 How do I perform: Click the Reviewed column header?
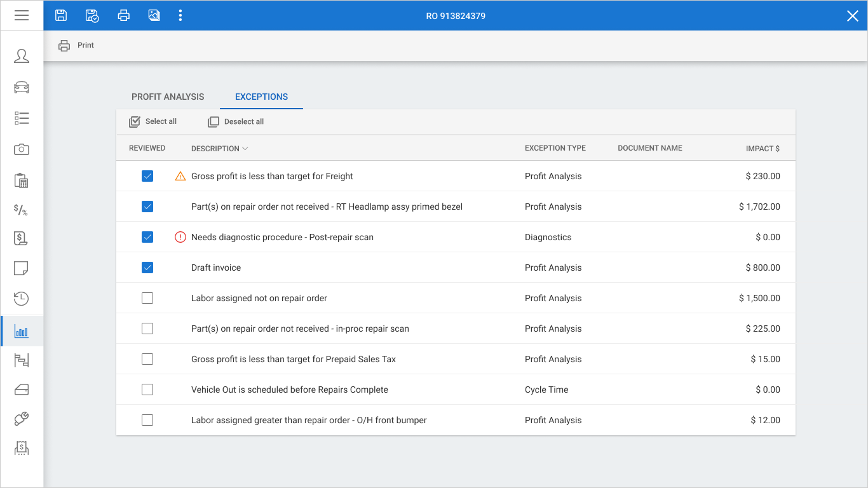147,148
